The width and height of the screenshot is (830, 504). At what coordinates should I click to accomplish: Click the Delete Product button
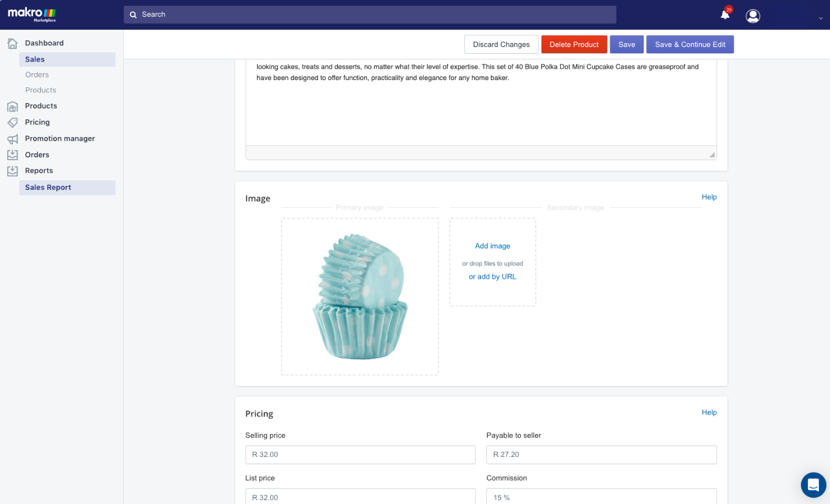point(574,44)
